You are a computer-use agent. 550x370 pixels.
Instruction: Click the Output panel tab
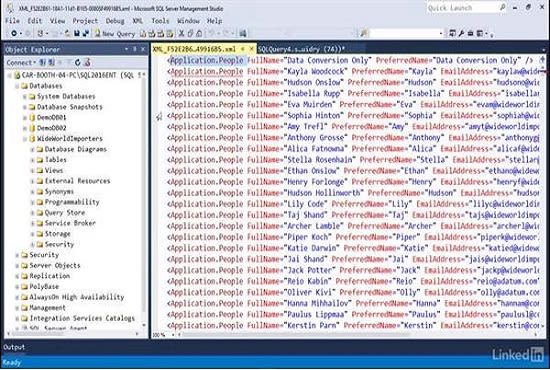point(14,347)
